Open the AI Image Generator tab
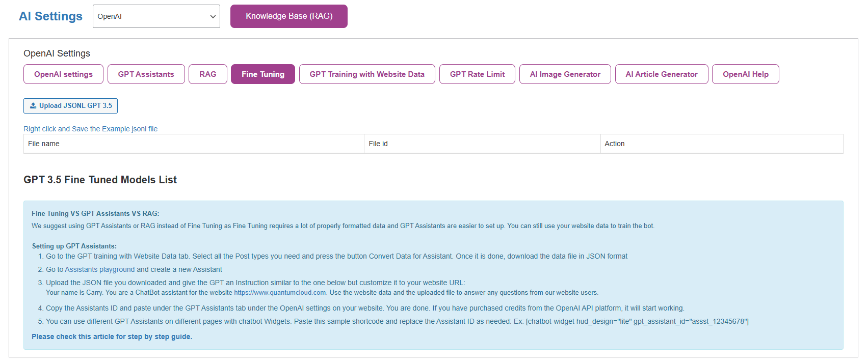868x364 pixels. pos(565,74)
